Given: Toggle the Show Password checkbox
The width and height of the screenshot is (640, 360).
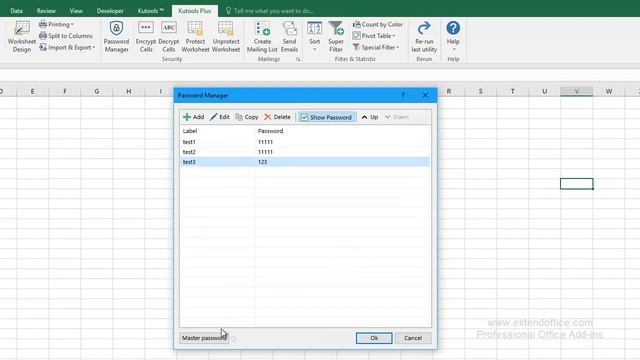Looking at the screenshot, I should coord(304,118).
